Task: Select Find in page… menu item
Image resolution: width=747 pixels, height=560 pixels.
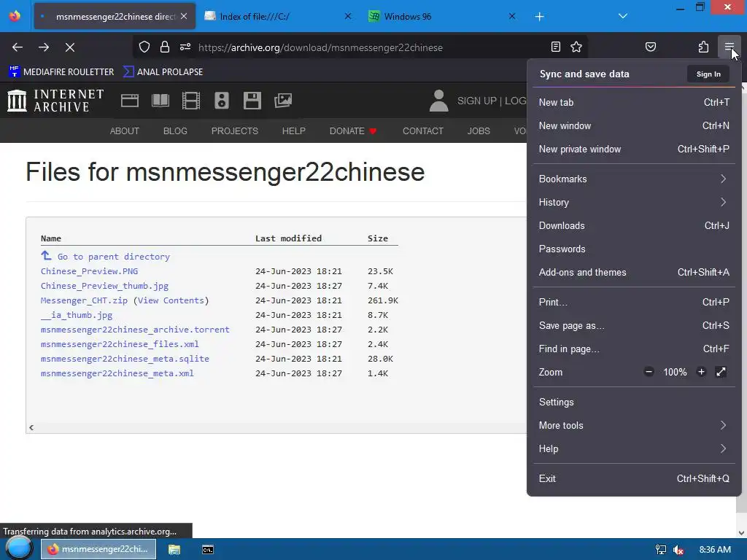Action: point(634,349)
